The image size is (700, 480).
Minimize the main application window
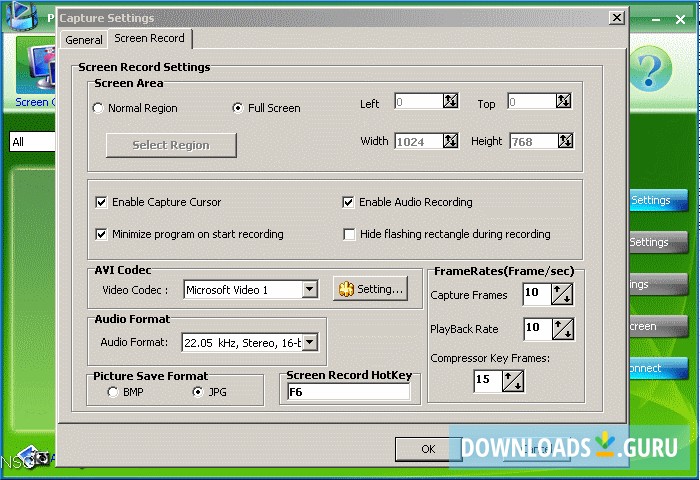coord(656,20)
